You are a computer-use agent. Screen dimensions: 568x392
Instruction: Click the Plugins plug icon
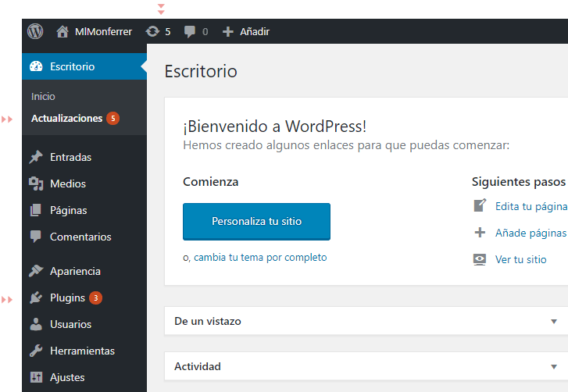coord(36,298)
